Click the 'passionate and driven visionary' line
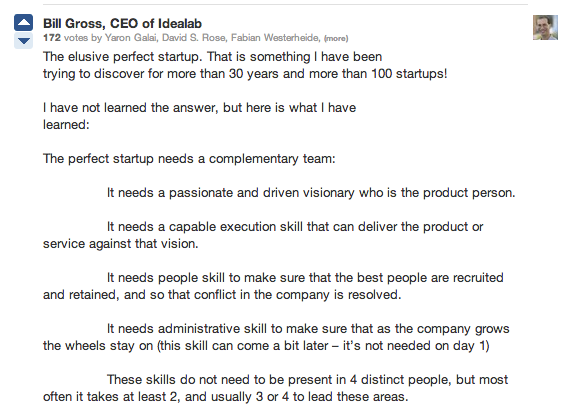This screenshot has width=567, height=420. (311, 193)
